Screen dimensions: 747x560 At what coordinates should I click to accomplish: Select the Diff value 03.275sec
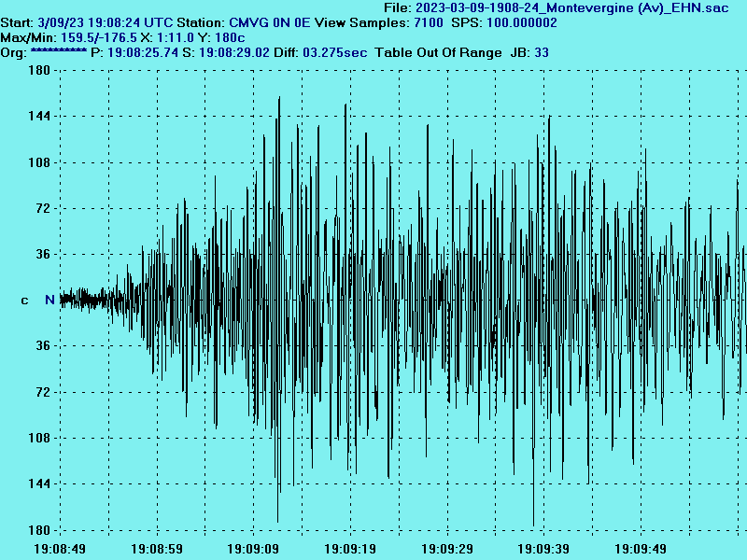(335, 52)
